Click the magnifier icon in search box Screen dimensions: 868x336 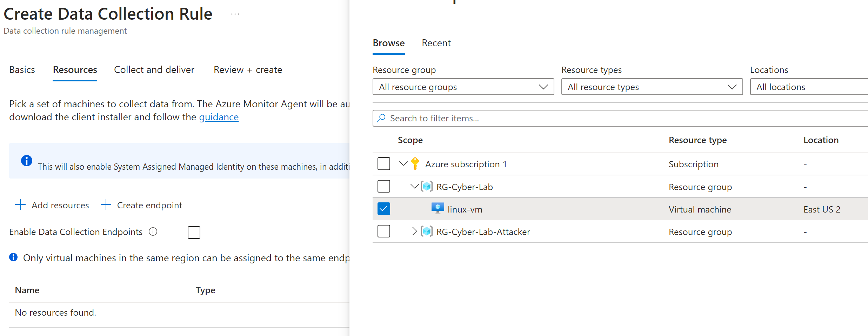pyautogui.click(x=381, y=118)
